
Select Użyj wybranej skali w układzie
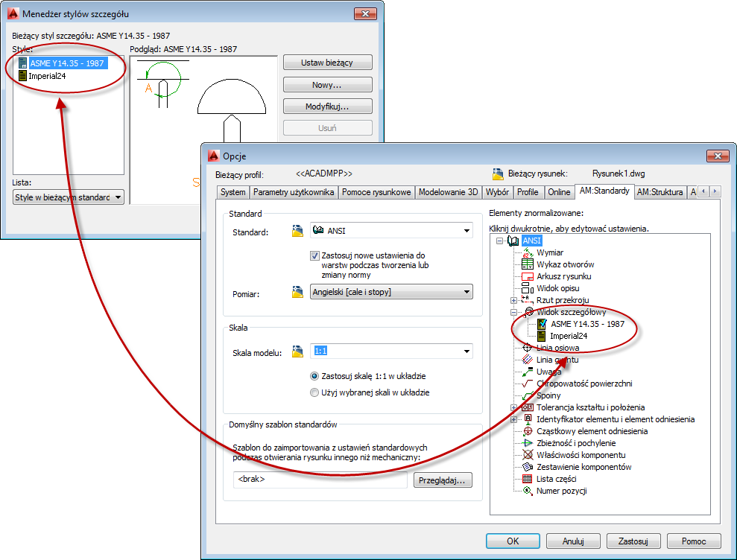[x=314, y=392]
